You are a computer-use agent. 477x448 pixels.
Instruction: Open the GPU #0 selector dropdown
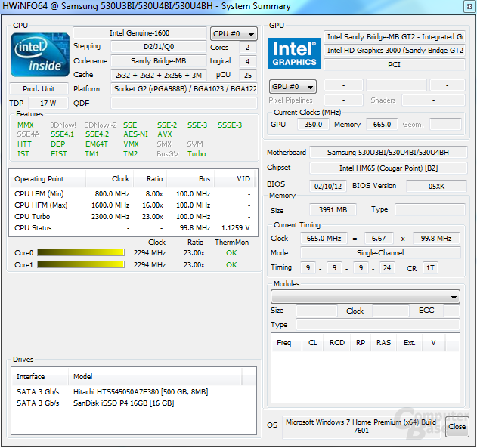tap(293, 87)
